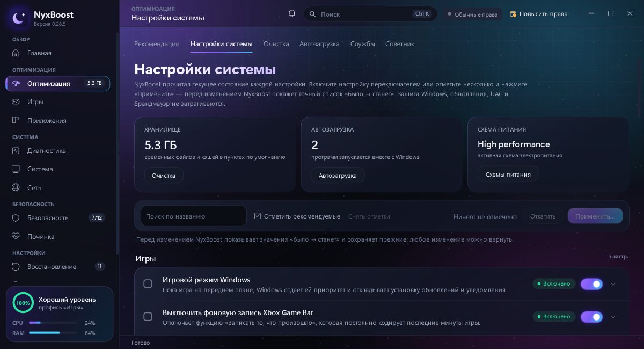Switch to the Службы tab
Screen dimensions: 644x349
363,44
